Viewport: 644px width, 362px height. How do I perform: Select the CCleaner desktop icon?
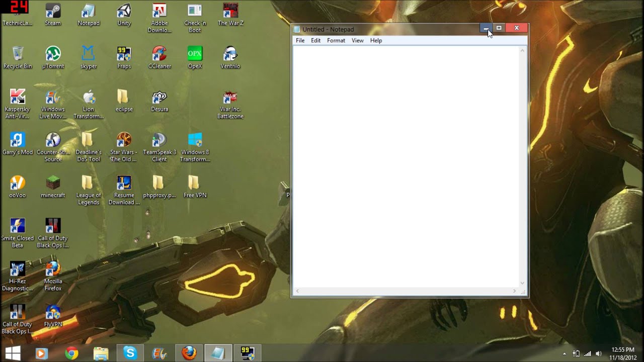click(x=159, y=58)
